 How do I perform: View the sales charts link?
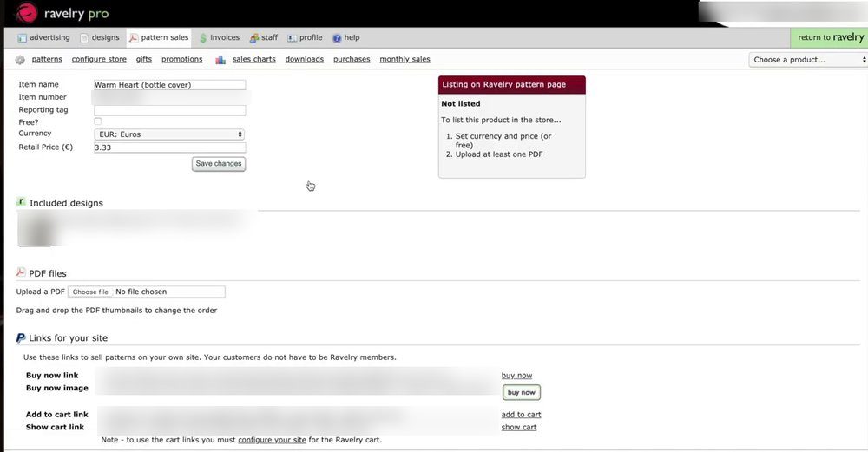(254, 59)
